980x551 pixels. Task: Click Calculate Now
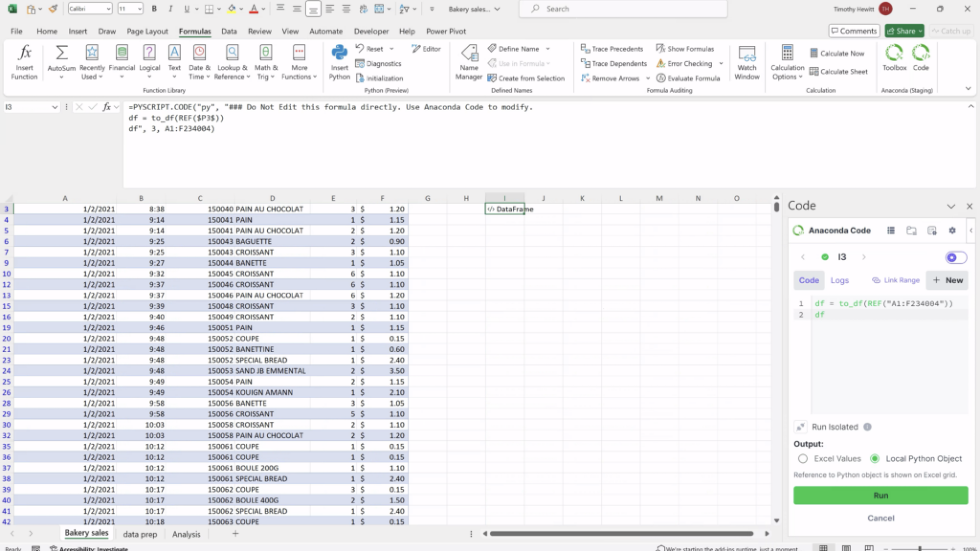point(837,54)
